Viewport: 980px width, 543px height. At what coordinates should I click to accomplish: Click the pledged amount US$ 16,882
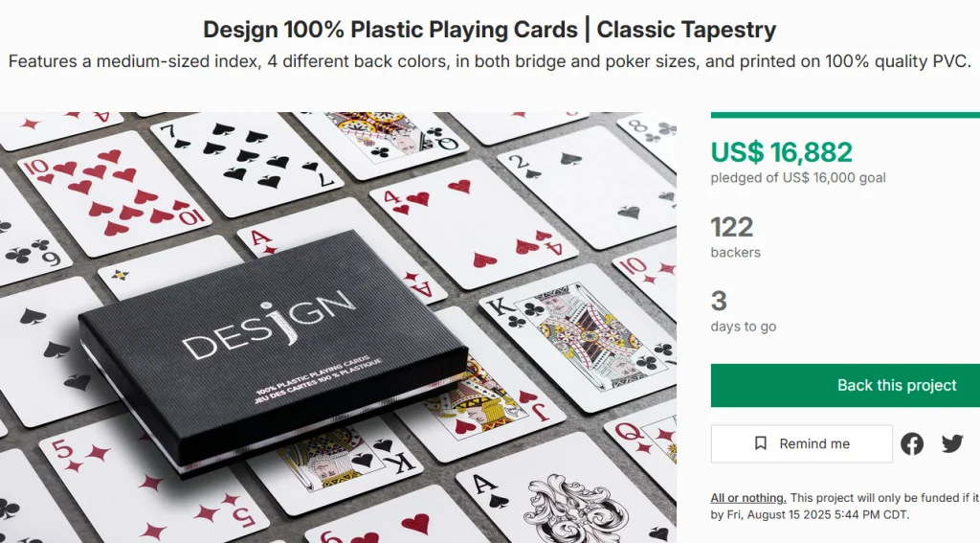(781, 152)
